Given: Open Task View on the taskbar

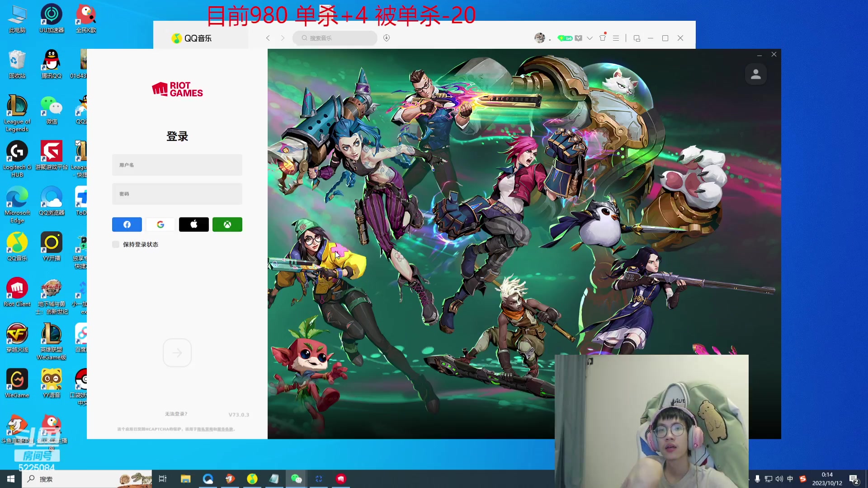Looking at the screenshot, I should (163, 479).
